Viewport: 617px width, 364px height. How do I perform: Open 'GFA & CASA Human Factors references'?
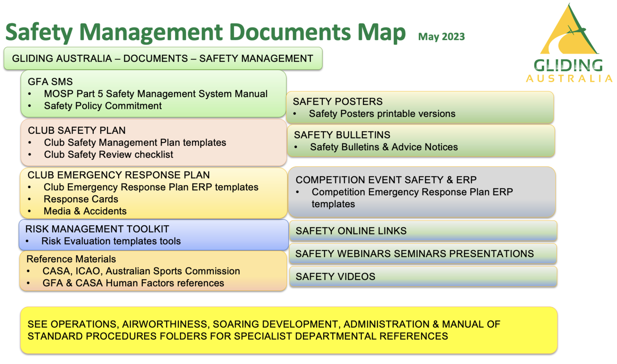point(133,283)
